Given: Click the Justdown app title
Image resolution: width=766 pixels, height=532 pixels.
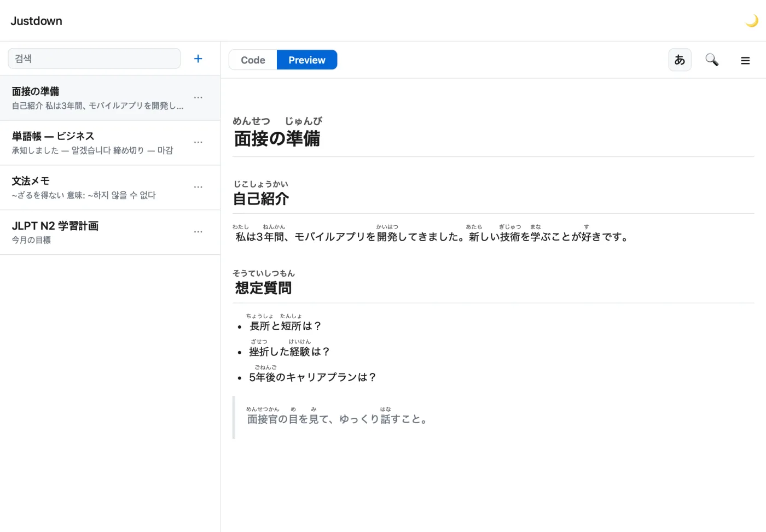Looking at the screenshot, I should pyautogui.click(x=36, y=21).
